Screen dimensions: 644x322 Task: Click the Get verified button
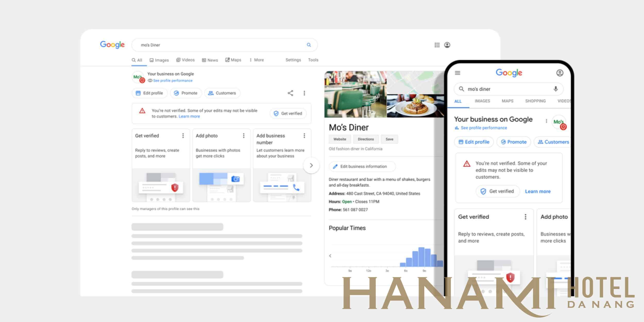click(288, 113)
